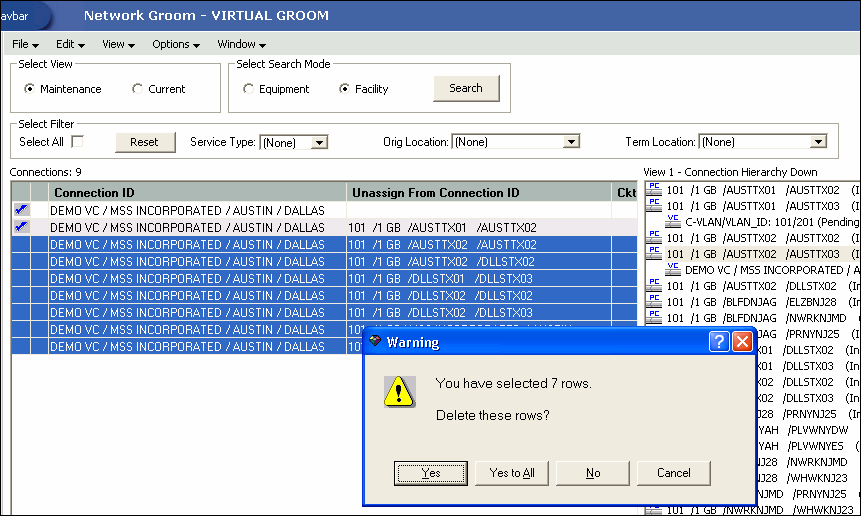Click PC icon for 101 /BLFDNJAG /NWRKNJMD
Viewport: 861px width, 516px height.
tap(653, 317)
